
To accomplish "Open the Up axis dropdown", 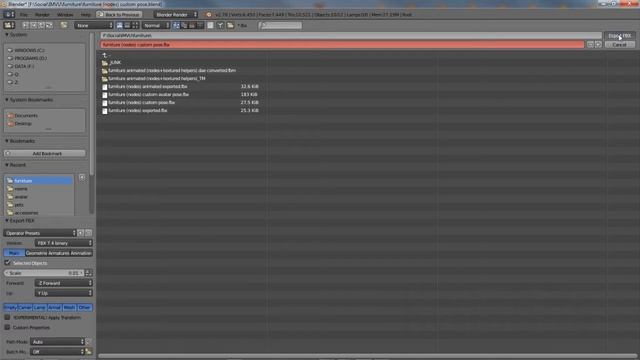I will click(x=64, y=293).
